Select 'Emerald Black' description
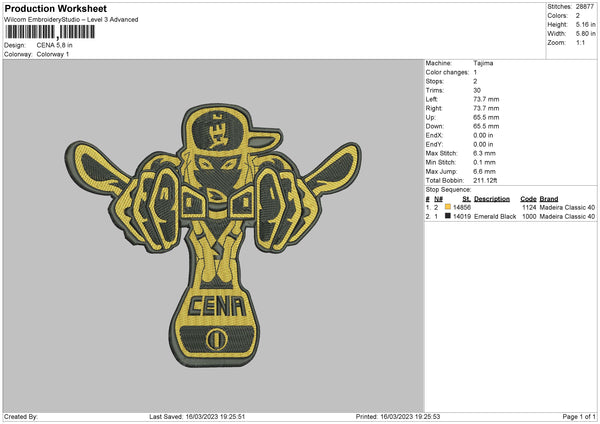 495,217
